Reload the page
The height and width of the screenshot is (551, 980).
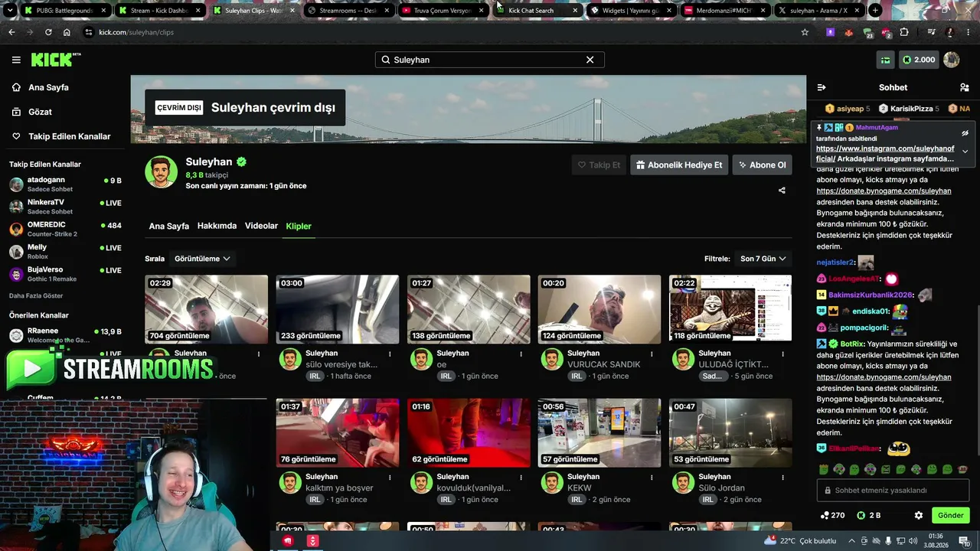click(x=48, y=32)
